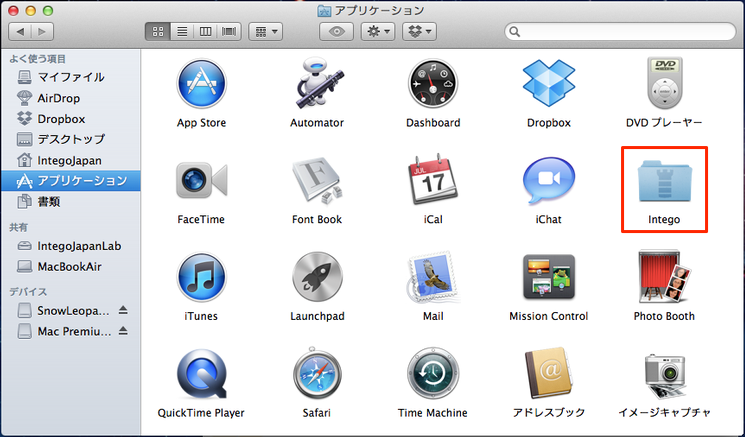Eject the SnowLeopa… volume

point(123,310)
